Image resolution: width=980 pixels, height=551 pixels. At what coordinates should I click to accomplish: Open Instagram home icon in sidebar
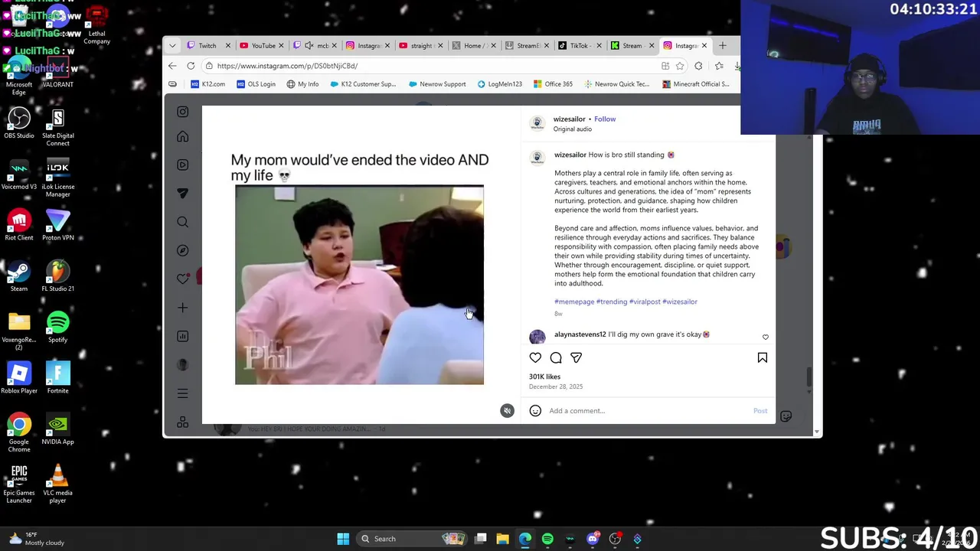182,136
